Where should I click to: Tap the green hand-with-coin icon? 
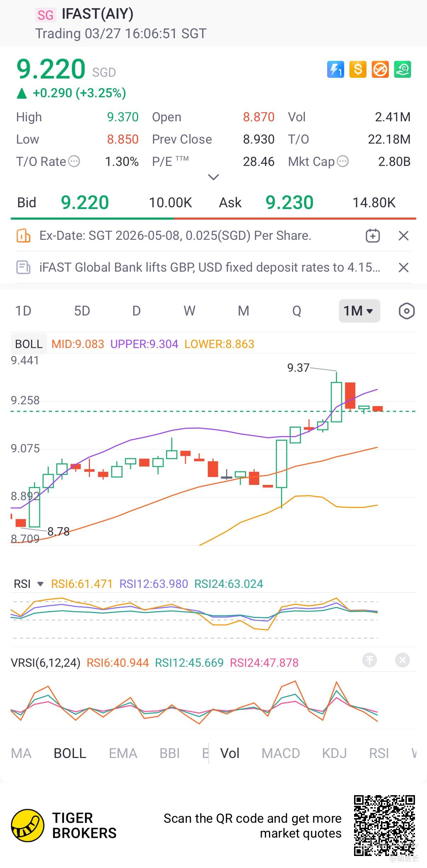403,69
